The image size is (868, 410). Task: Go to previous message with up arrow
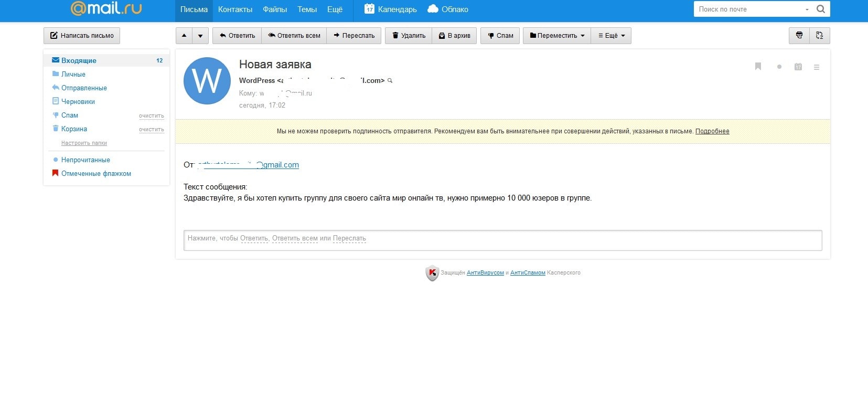point(184,36)
